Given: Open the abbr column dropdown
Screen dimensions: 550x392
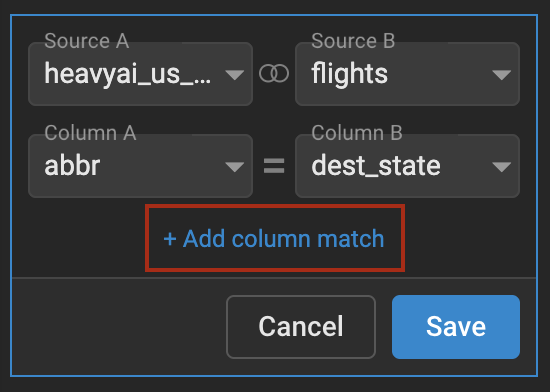Looking at the screenshot, I should 140,166.
